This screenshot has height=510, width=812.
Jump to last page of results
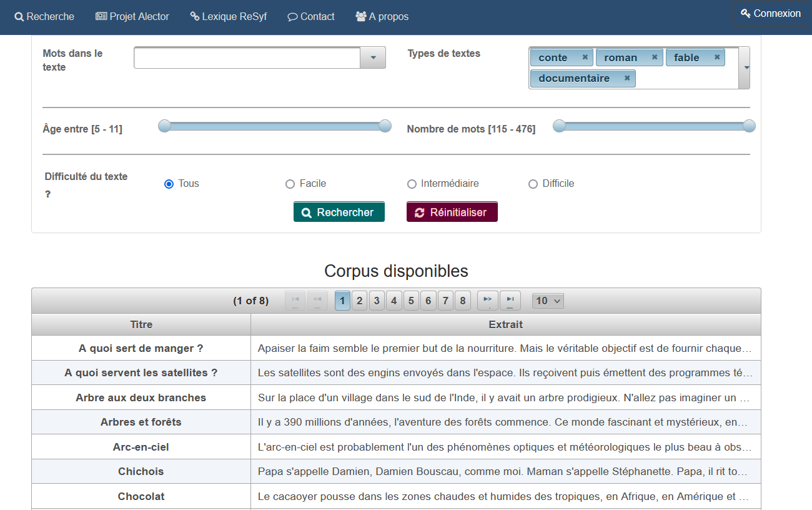tap(510, 301)
